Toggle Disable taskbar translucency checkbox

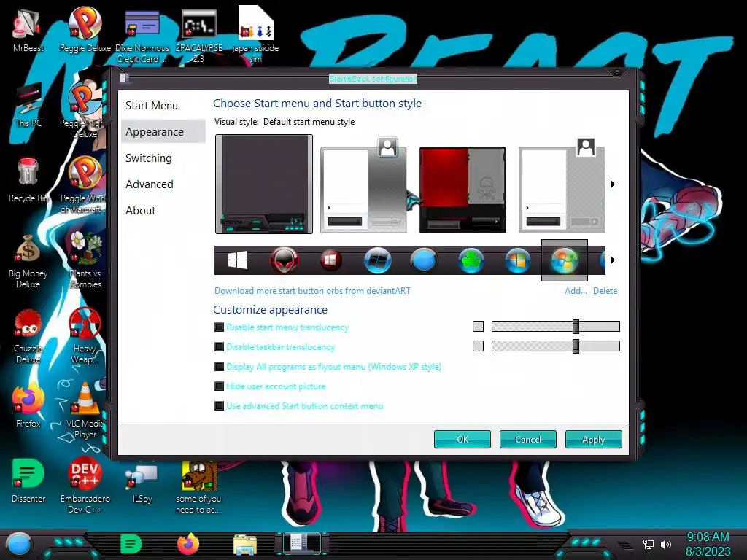[x=219, y=346]
